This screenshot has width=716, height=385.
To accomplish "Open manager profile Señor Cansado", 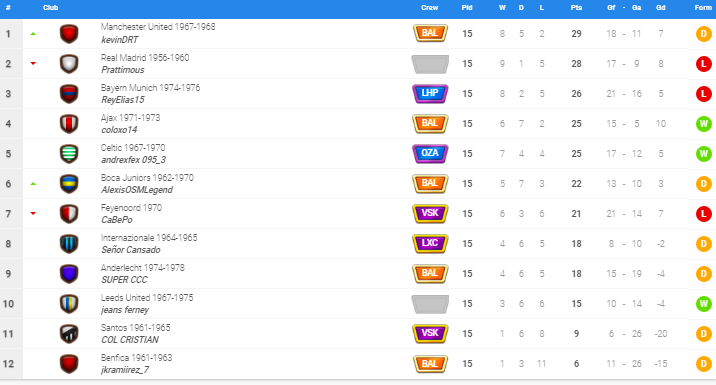I will coord(131,250).
